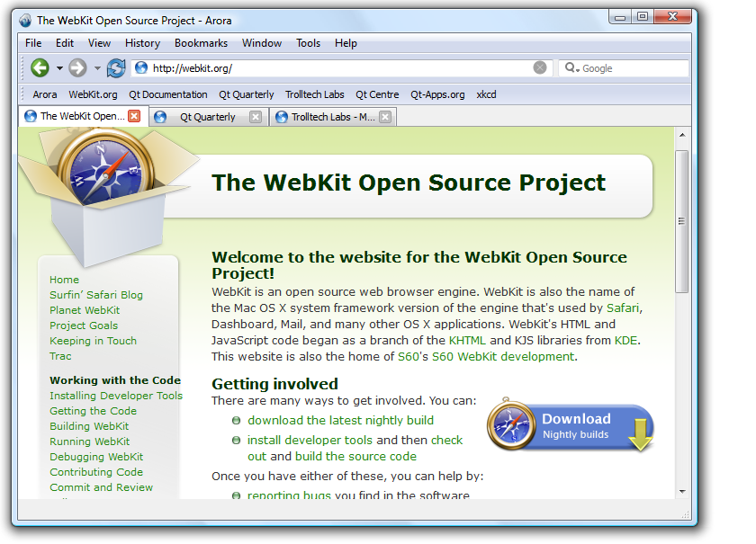
Task: Select The WebKit Open Source tab
Action: [x=82, y=116]
